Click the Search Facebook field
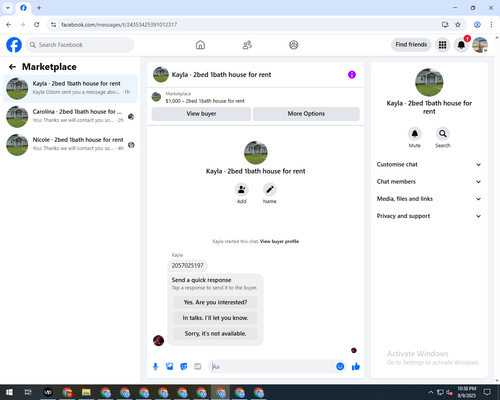 click(x=80, y=45)
